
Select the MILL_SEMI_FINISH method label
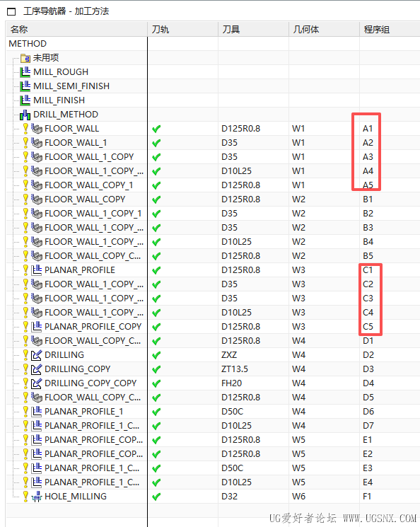coord(71,86)
